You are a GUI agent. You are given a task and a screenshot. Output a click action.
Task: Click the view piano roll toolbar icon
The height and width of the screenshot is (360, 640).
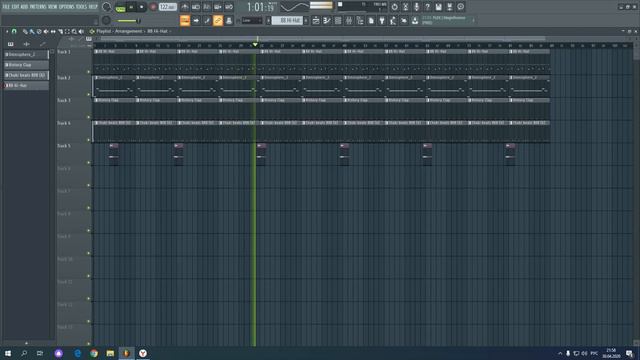(x=327, y=20)
